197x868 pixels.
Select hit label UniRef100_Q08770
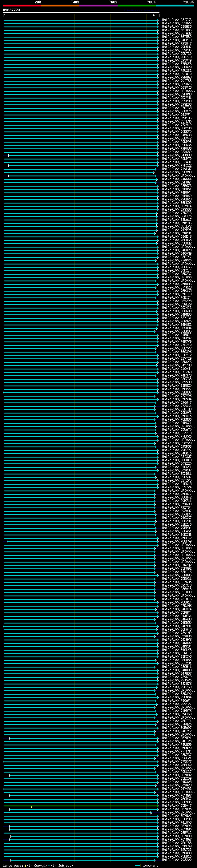tap(177, 57)
